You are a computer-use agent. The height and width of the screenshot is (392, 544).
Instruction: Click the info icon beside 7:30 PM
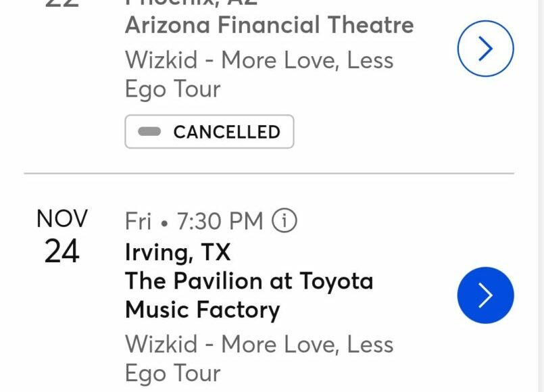coord(285,220)
